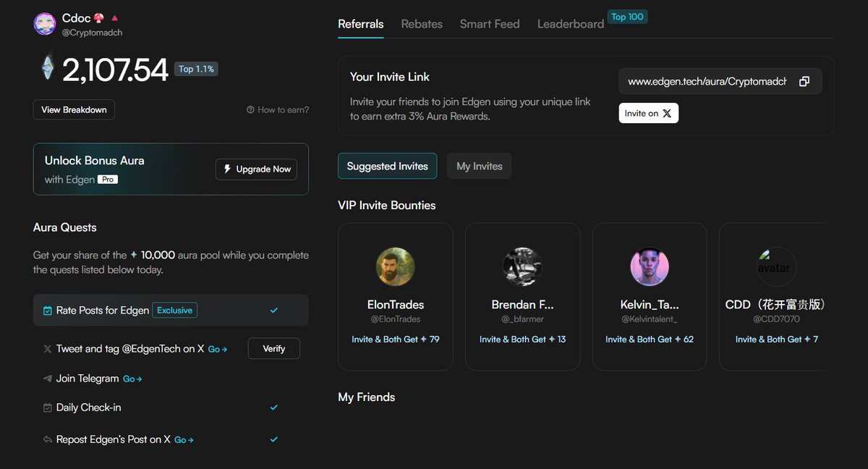Click the Invite on X button
This screenshot has width=868, height=469.
pos(649,113)
